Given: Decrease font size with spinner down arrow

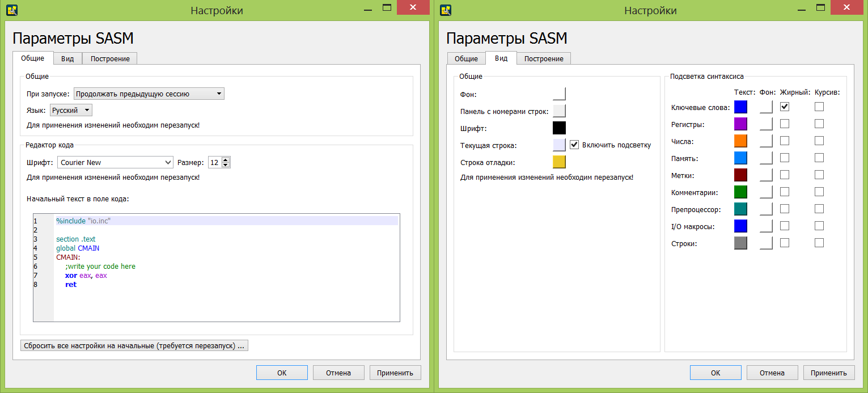Looking at the screenshot, I should tap(226, 165).
